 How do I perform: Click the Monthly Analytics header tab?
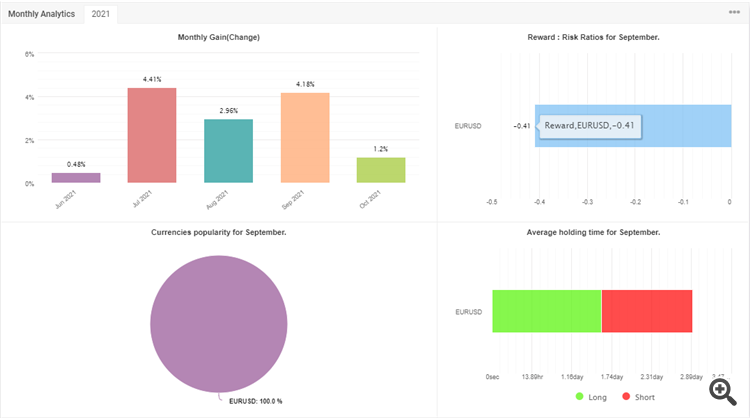click(x=42, y=14)
